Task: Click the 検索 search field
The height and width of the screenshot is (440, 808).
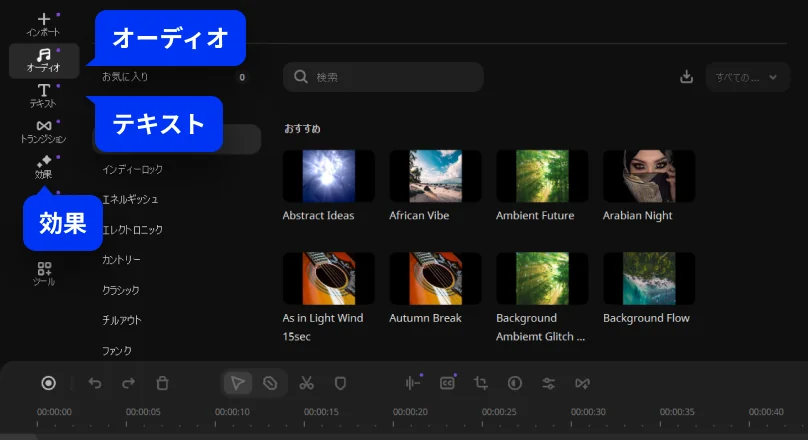Action: click(x=383, y=77)
